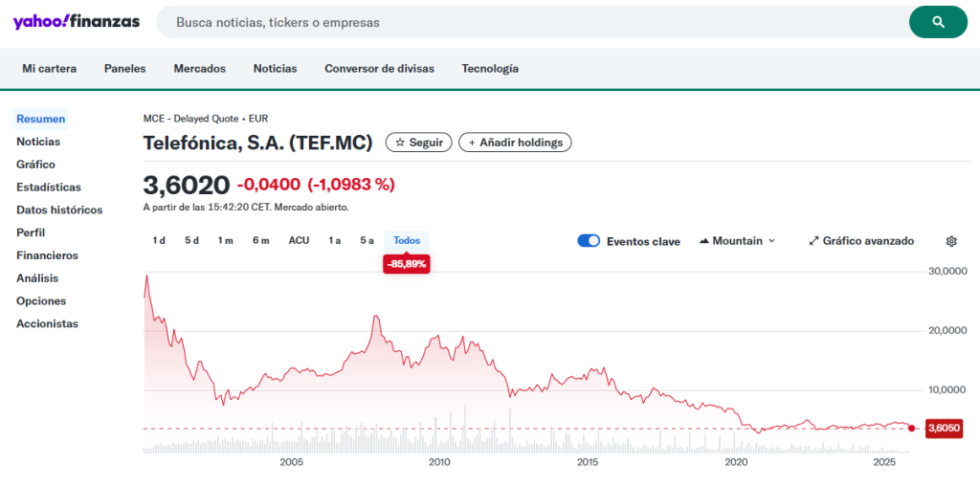The image size is (980, 486).
Task: Go to Estadísticas sidebar section
Action: click(49, 187)
